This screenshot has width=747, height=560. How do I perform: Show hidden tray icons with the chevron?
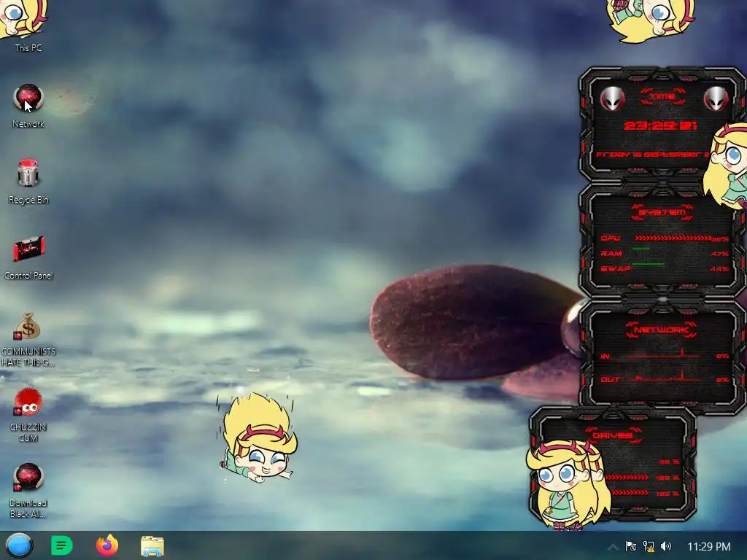pyautogui.click(x=613, y=547)
